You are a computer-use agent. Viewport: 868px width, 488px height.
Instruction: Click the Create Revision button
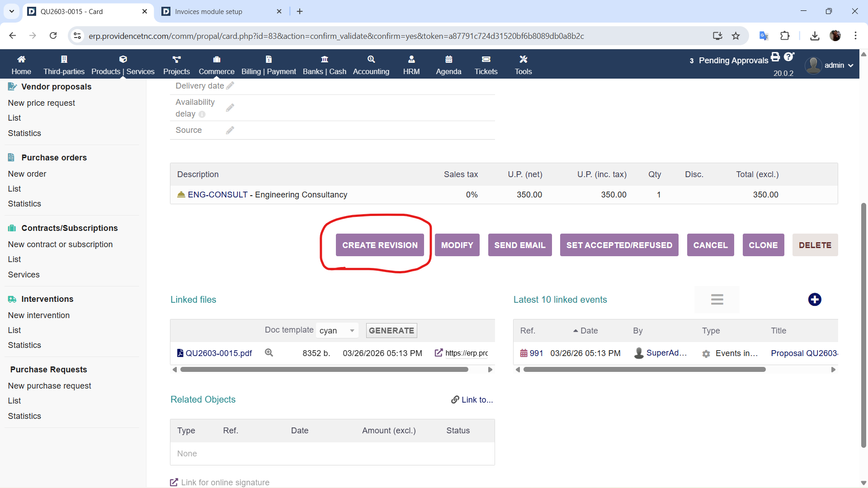coord(380,245)
